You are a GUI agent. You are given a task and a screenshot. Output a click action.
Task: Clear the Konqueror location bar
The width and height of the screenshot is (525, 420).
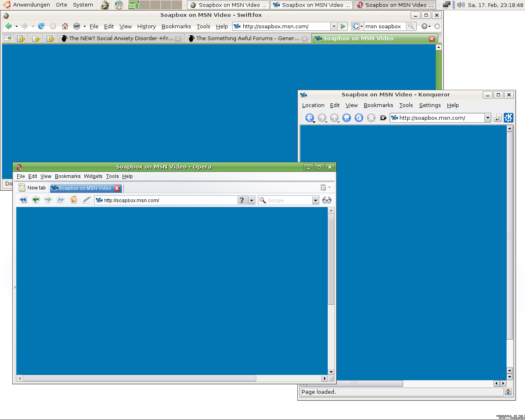point(383,118)
